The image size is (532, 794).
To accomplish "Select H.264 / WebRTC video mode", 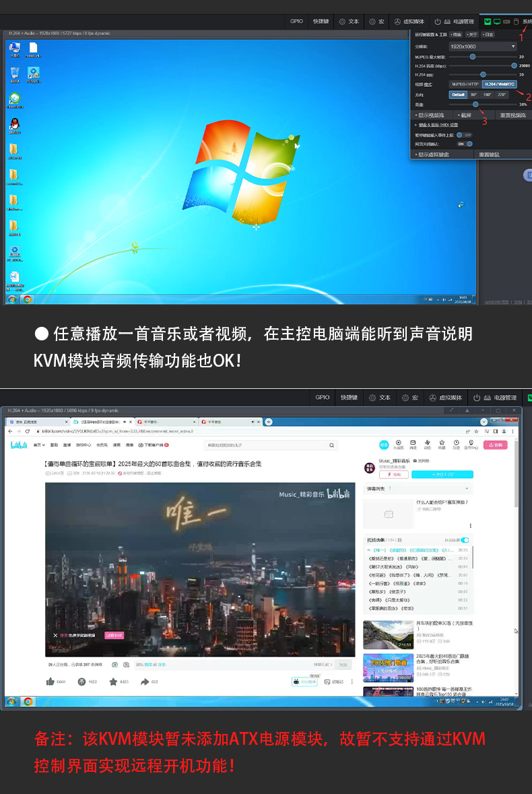I will pyautogui.click(x=499, y=84).
